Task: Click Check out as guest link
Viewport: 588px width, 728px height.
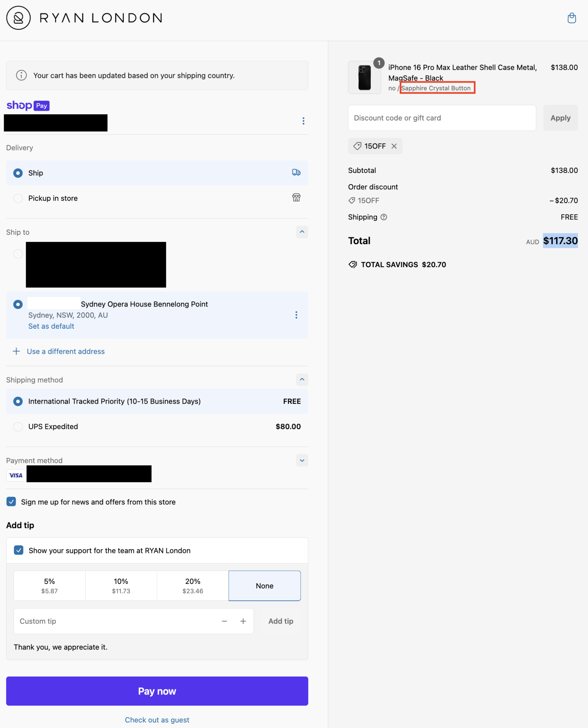Action: click(157, 720)
